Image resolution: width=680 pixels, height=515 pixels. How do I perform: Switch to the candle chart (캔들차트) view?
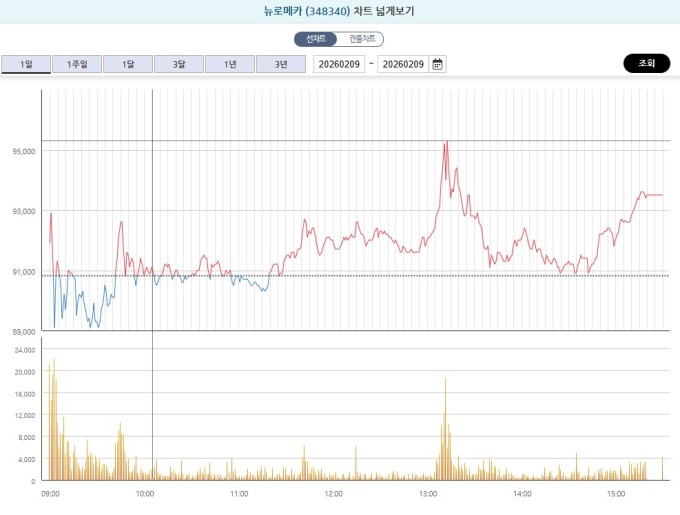click(361, 39)
